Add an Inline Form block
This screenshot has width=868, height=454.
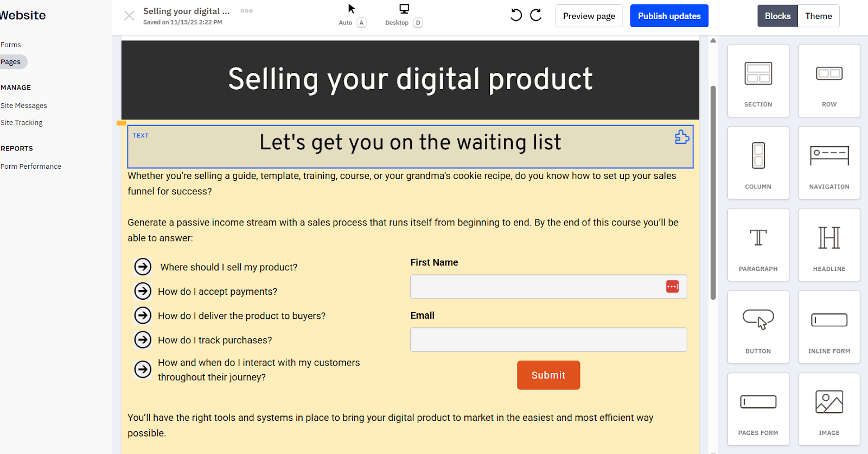click(828, 327)
